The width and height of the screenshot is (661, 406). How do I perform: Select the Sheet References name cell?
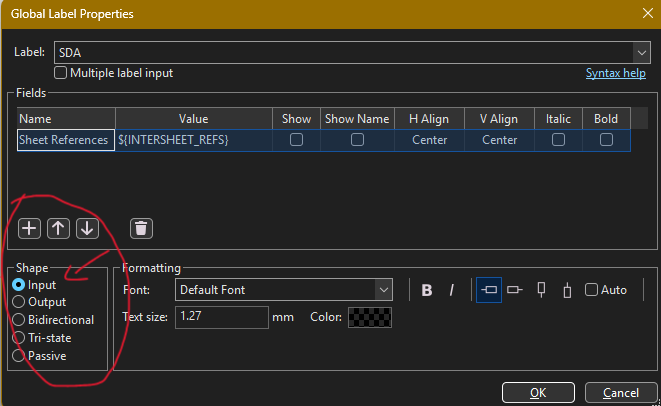pos(66,140)
